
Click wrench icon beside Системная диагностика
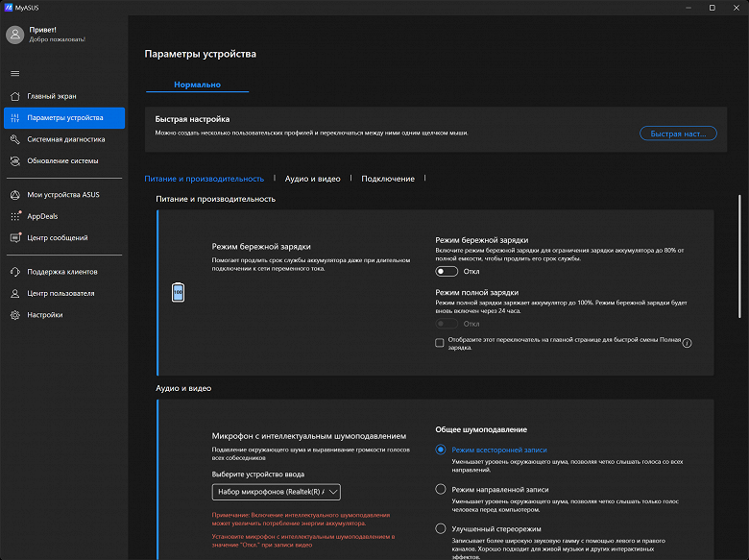click(x=15, y=139)
